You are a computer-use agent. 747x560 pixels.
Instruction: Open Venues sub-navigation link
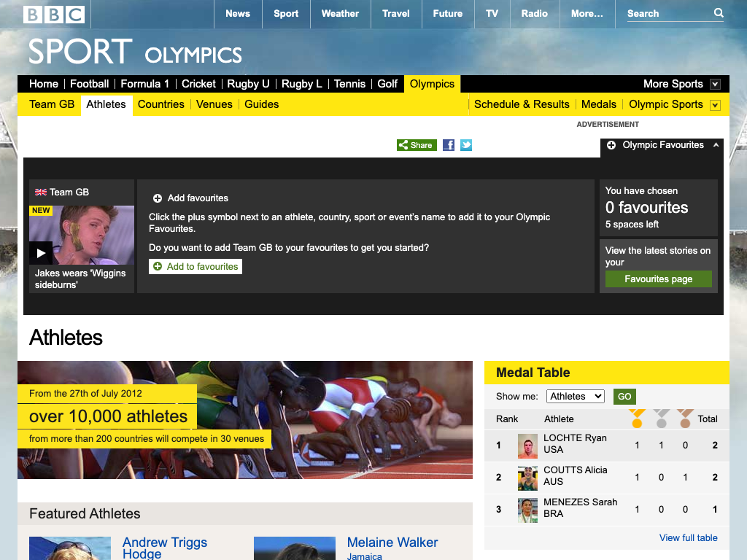(214, 104)
